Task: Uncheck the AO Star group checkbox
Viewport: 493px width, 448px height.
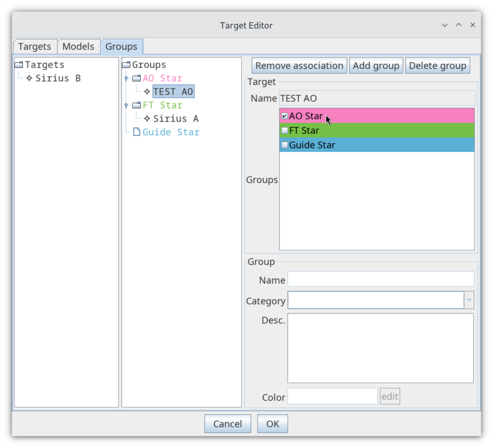Action: click(285, 116)
